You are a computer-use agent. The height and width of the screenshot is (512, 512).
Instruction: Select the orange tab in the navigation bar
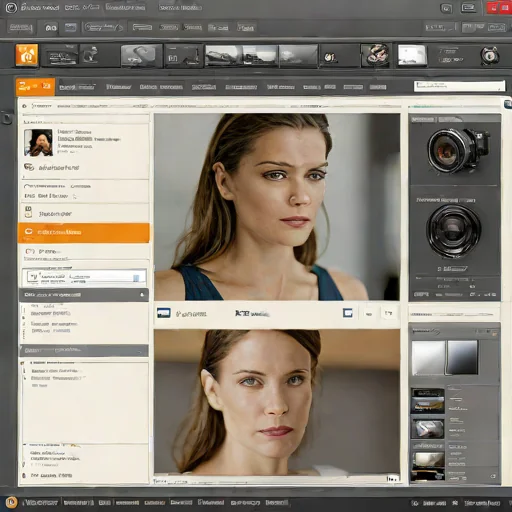[35, 87]
